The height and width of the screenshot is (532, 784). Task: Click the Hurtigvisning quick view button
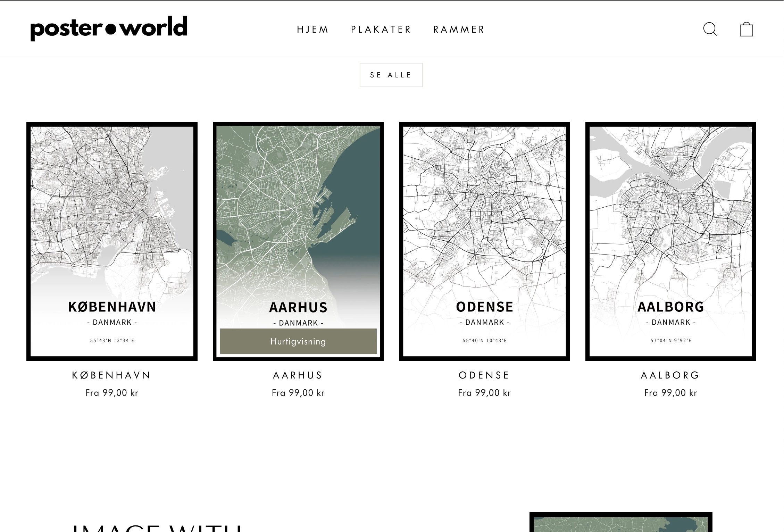(298, 341)
